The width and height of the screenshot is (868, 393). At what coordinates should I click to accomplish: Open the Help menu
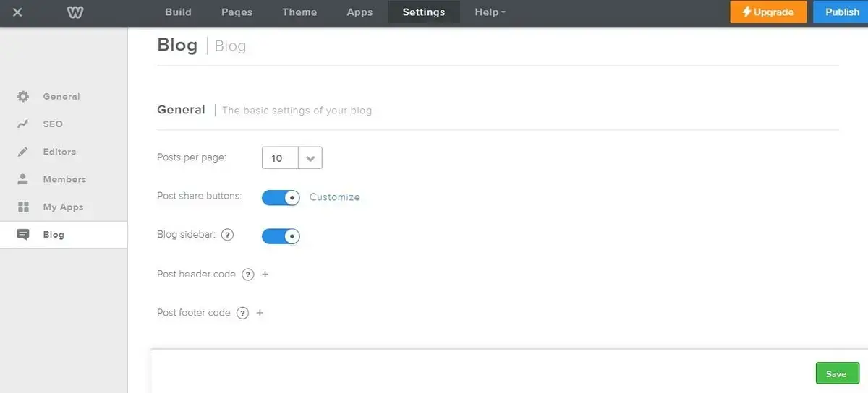tap(490, 12)
